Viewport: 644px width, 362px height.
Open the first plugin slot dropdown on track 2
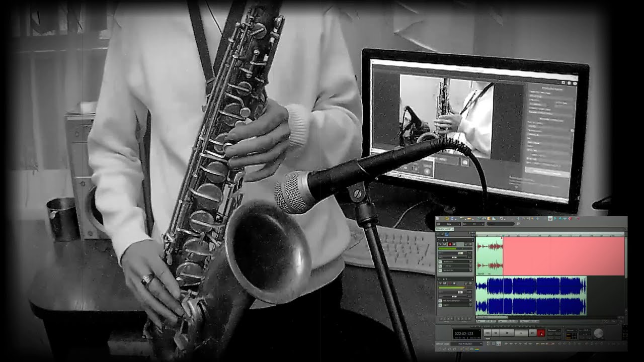click(x=470, y=301)
